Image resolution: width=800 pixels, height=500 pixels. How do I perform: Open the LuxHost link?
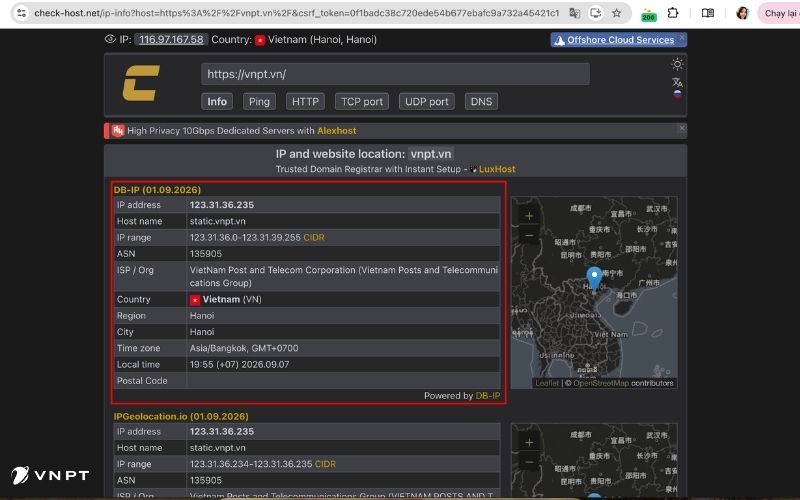[497, 169]
